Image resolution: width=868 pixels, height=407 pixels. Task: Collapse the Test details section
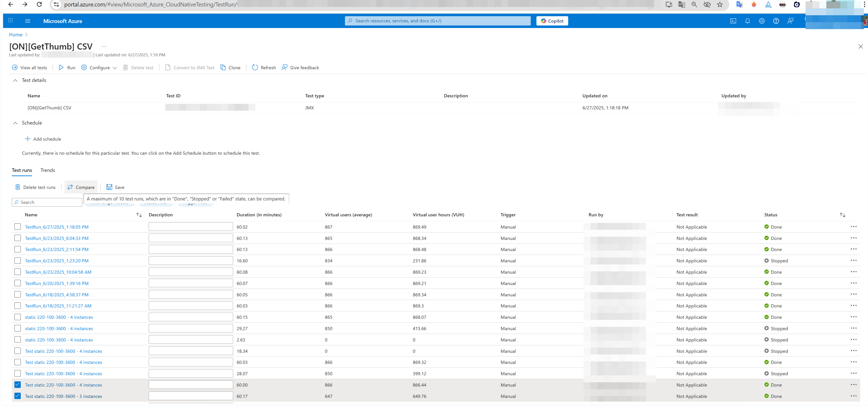15,80
